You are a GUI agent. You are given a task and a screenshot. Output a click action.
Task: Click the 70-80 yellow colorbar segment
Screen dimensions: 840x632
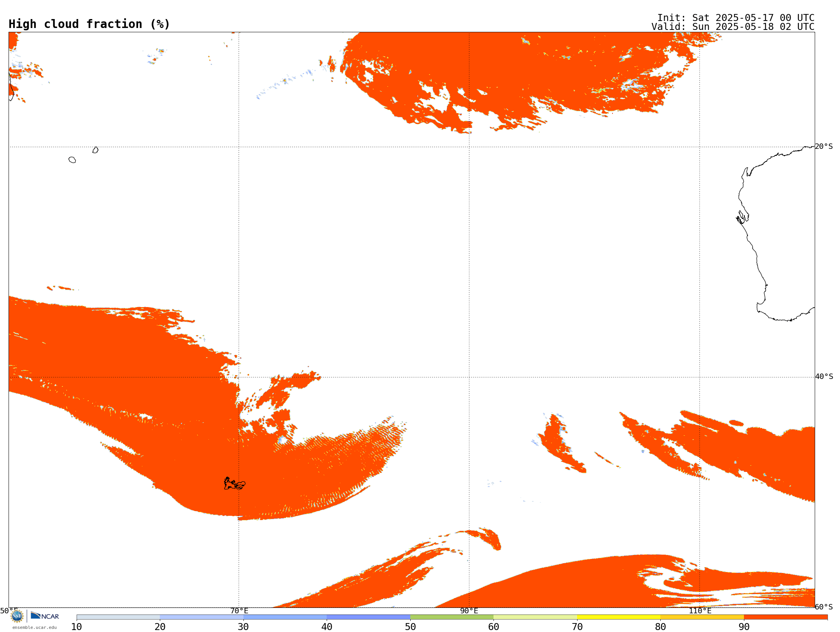point(619,617)
